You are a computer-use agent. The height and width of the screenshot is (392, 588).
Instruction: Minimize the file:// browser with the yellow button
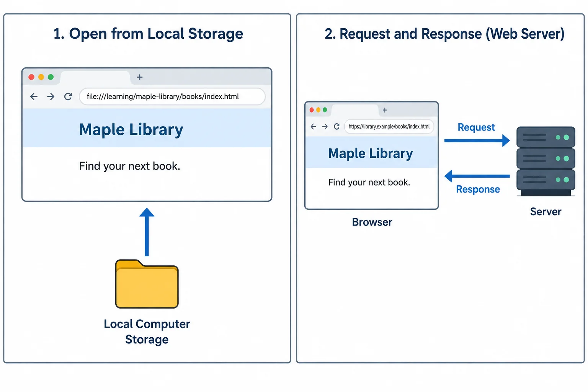click(41, 77)
